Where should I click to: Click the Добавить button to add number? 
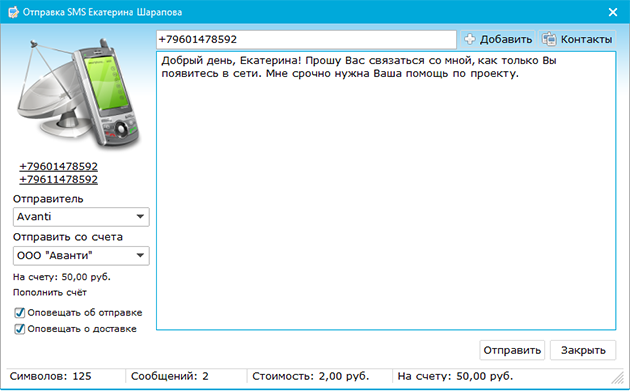tap(498, 39)
